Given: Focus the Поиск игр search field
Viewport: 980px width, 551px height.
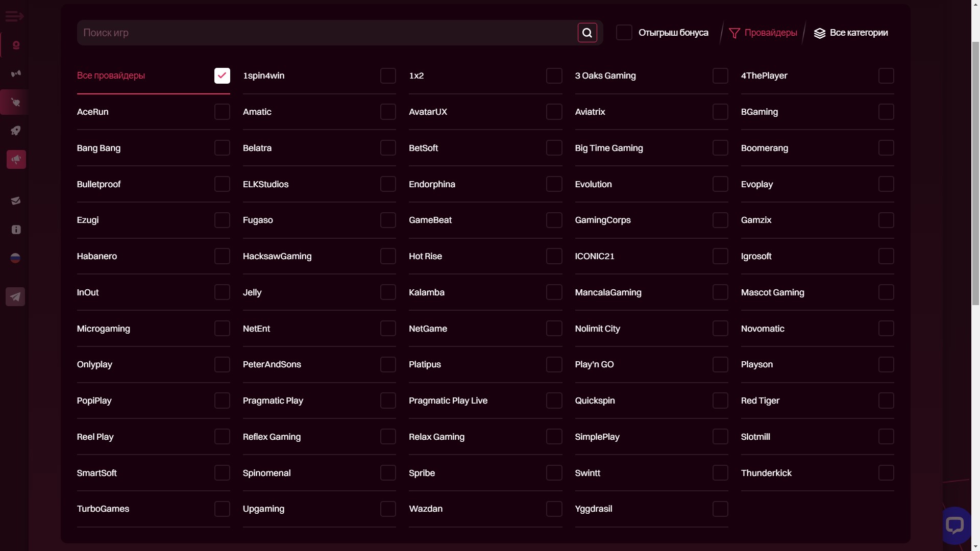Looking at the screenshot, I should tap(327, 33).
